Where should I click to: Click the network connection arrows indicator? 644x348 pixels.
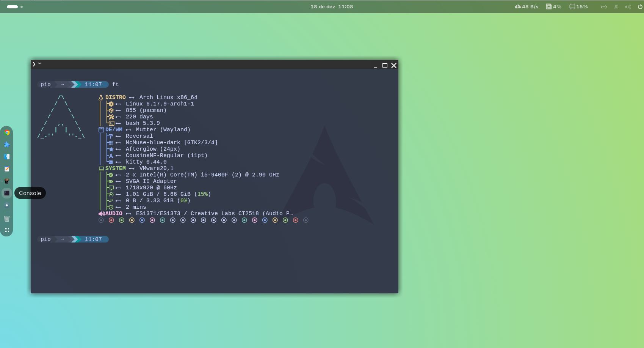click(604, 7)
